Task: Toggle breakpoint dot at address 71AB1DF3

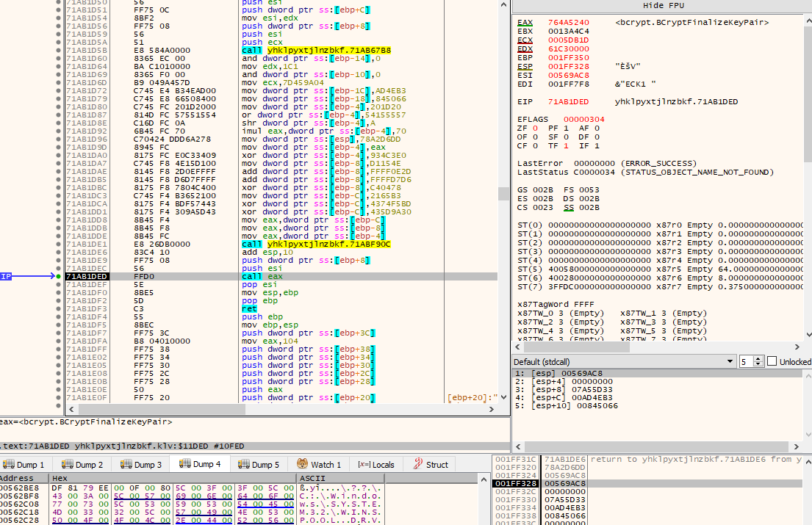Action: [x=59, y=309]
